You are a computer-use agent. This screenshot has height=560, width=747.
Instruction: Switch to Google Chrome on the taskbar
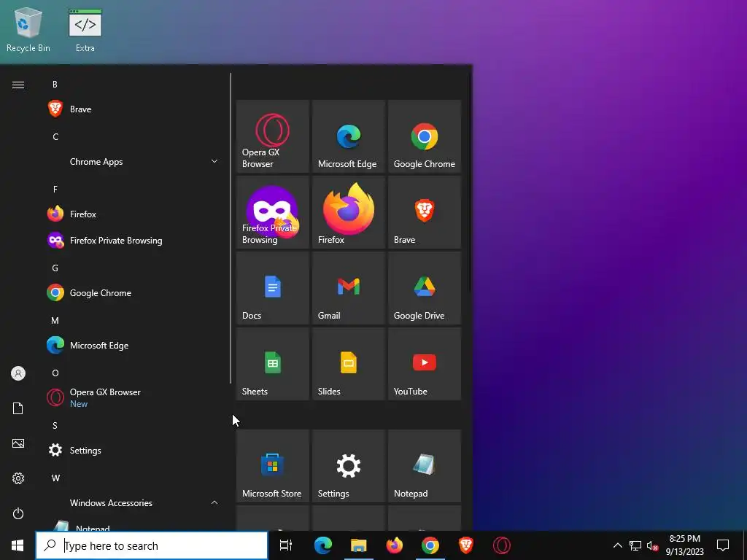point(430,545)
